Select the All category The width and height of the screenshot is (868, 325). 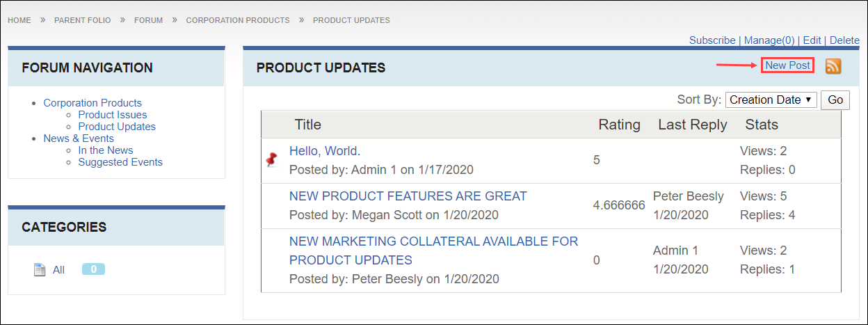(x=58, y=269)
